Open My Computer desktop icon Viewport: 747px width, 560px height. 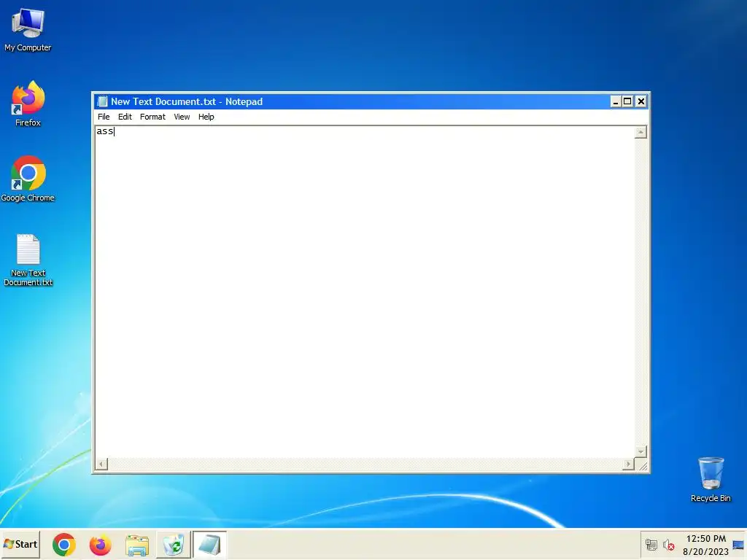(28, 29)
